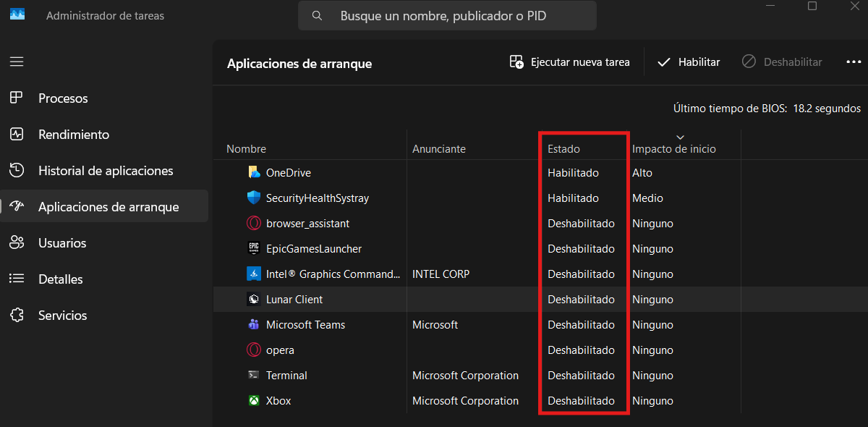This screenshot has height=427, width=868.
Task: Click Habilitado status for OneDrive
Action: click(573, 172)
